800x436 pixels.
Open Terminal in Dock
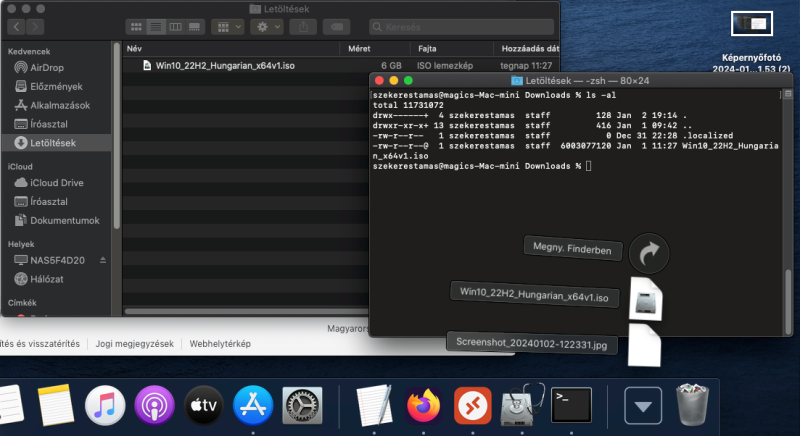tap(571, 405)
